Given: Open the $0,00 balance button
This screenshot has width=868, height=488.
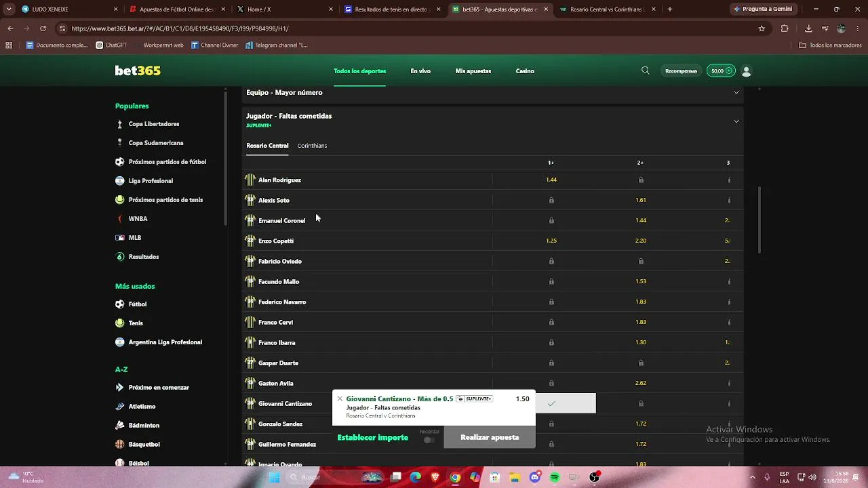Looking at the screenshot, I should click(x=721, y=71).
